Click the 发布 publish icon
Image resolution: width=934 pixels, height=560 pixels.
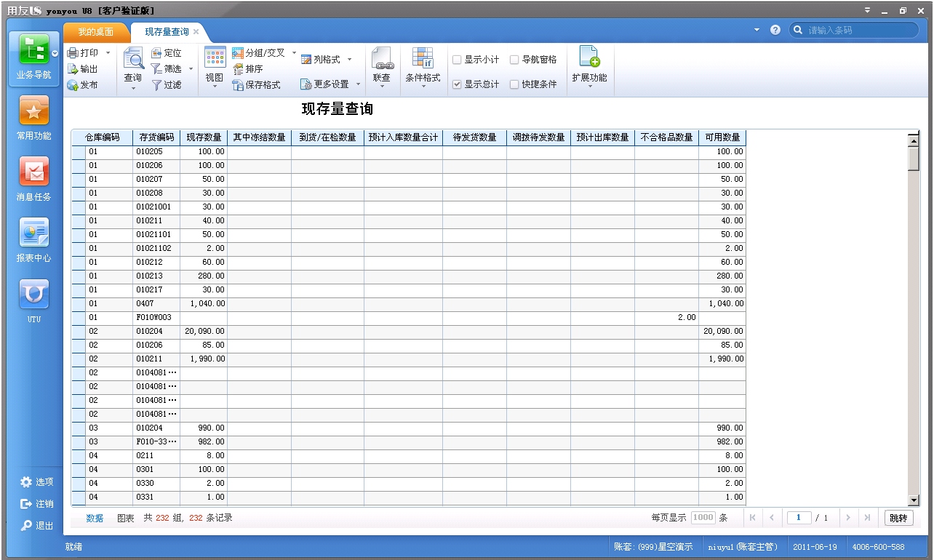tap(73, 85)
